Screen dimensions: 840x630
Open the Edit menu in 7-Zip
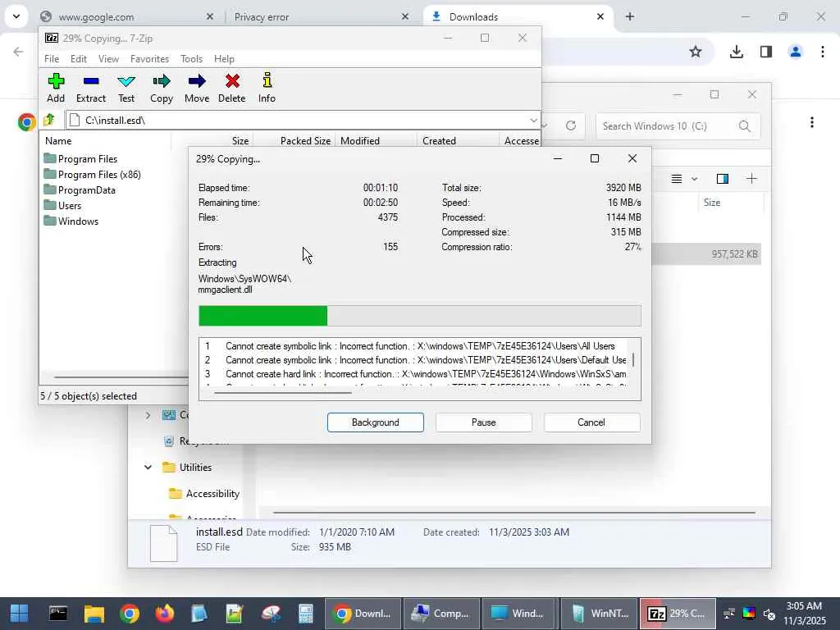78,59
